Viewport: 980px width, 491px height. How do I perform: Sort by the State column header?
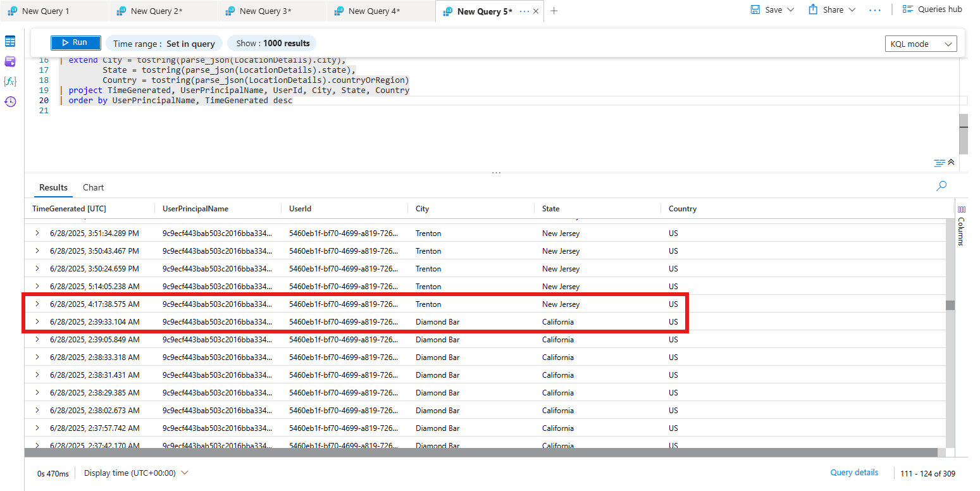[550, 209]
